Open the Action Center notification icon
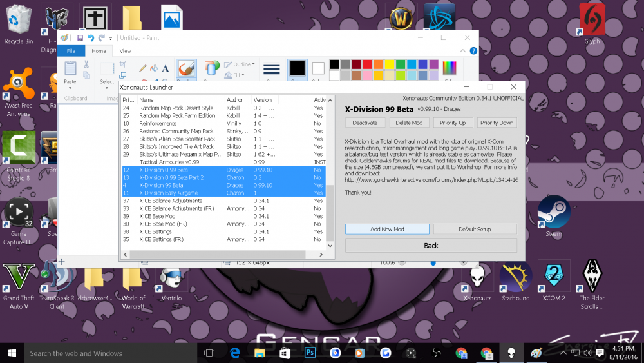Screen dimensions: 644x363 pos(600,353)
